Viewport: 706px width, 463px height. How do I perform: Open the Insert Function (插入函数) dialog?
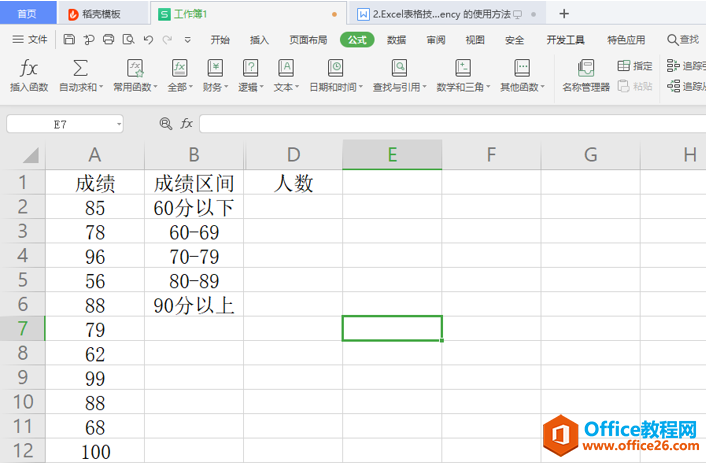29,75
